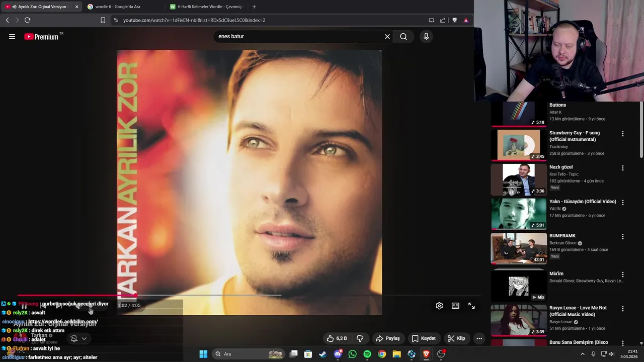
Task: Open more actions ellipsis below the video
Action: pos(479,338)
